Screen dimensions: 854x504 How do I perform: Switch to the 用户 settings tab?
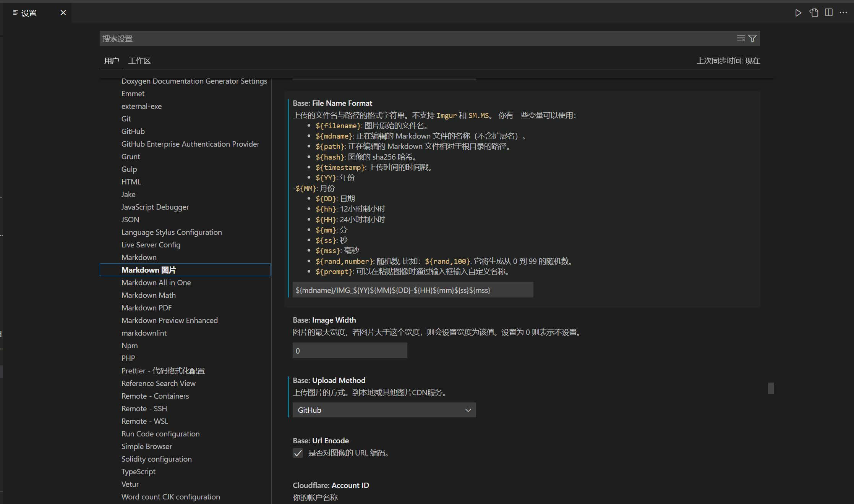(x=111, y=61)
